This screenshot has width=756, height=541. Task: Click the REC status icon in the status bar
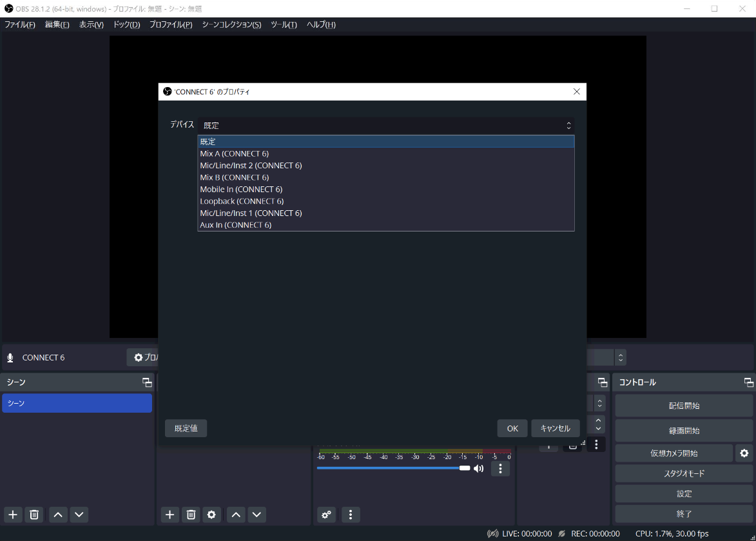tap(562, 534)
